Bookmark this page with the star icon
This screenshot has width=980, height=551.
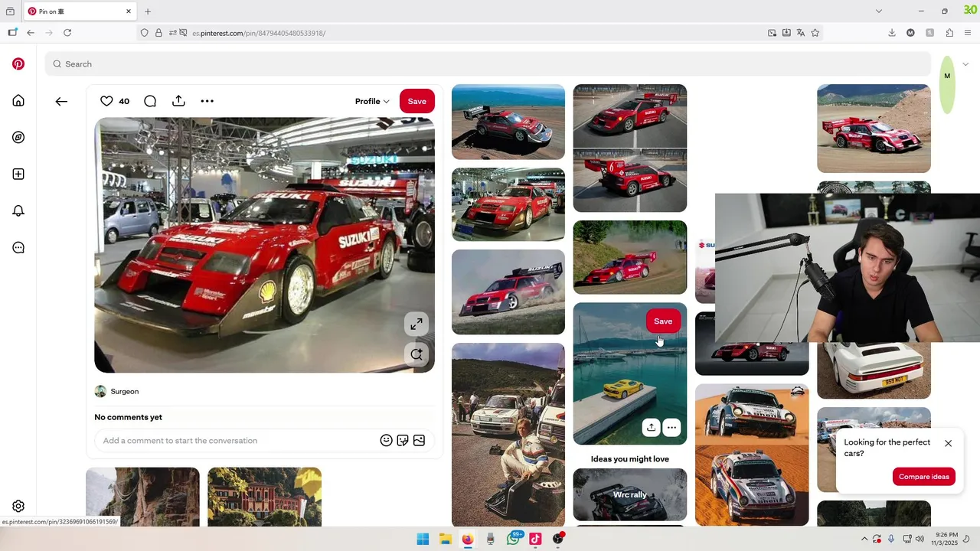815,33
